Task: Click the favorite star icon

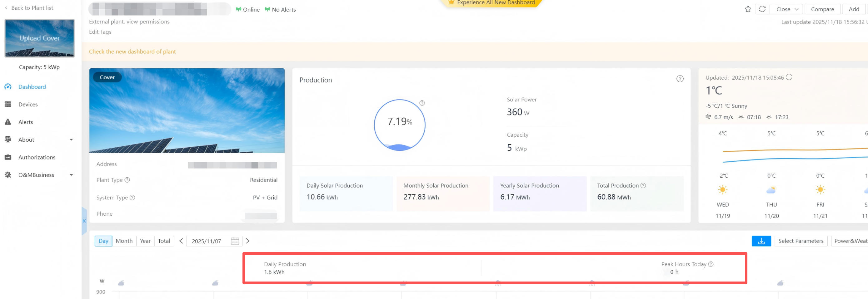Action: [748, 9]
